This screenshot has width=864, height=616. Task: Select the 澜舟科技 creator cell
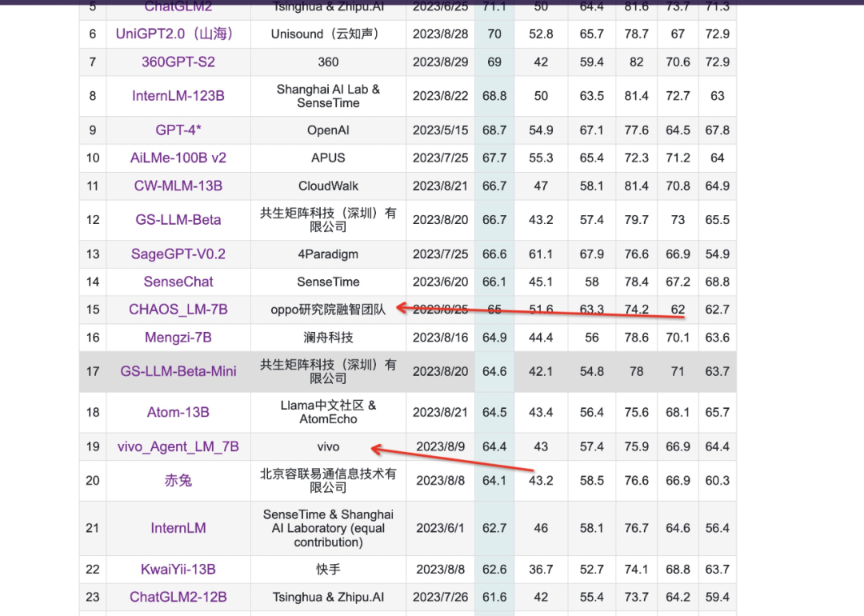(329, 338)
